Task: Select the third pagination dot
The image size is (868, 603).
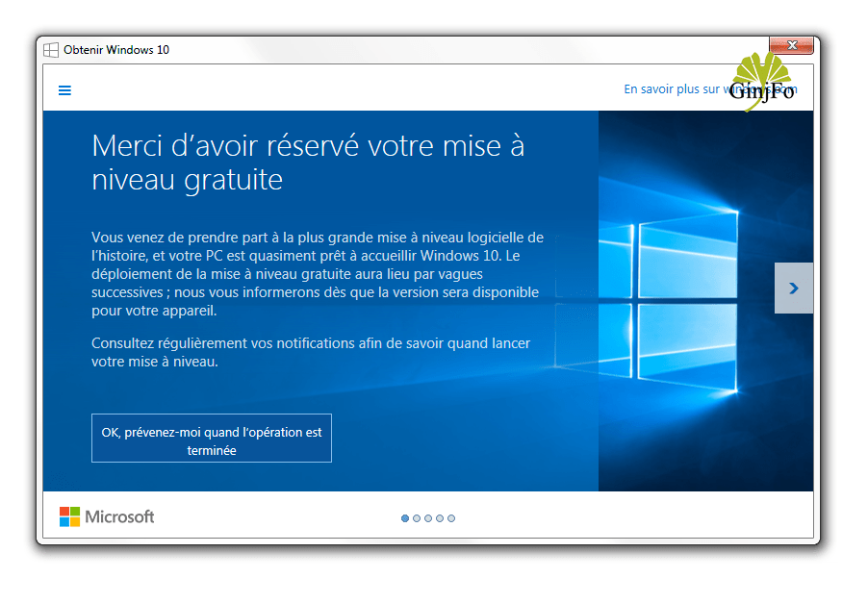Action: click(x=428, y=518)
